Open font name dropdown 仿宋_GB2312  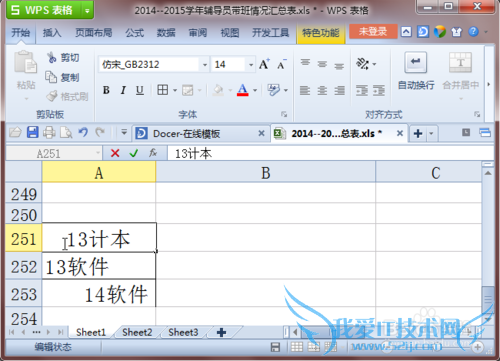point(205,64)
